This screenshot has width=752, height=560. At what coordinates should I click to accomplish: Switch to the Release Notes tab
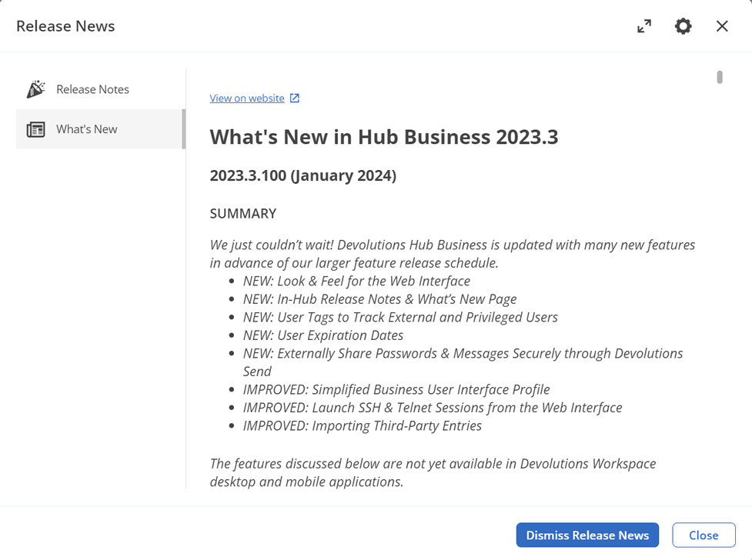(92, 89)
